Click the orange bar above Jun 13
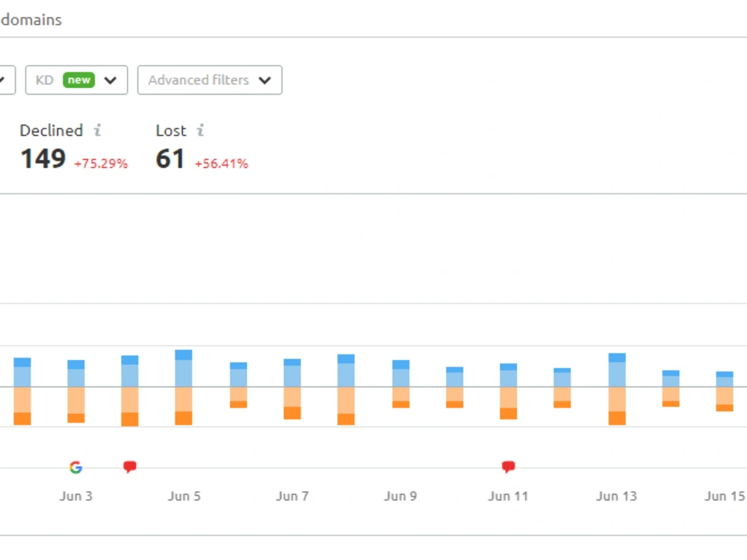Viewport: 747px width, 560px height. (617, 405)
